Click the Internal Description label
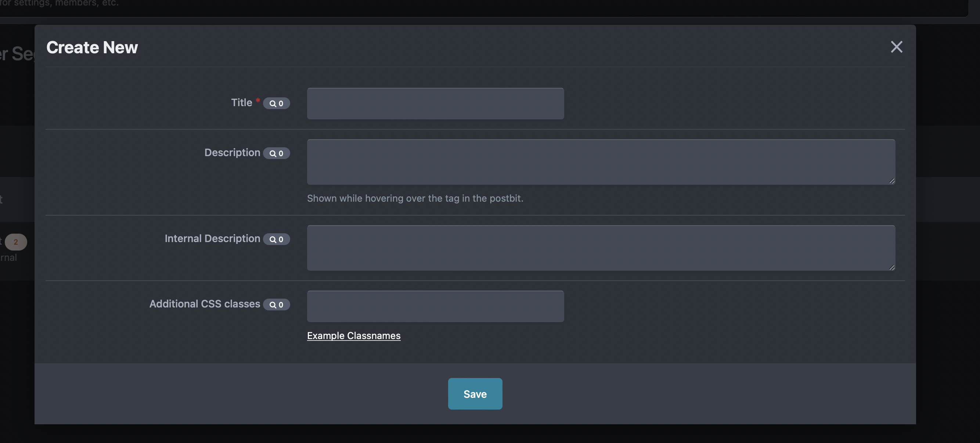The height and width of the screenshot is (443, 980). coord(212,239)
